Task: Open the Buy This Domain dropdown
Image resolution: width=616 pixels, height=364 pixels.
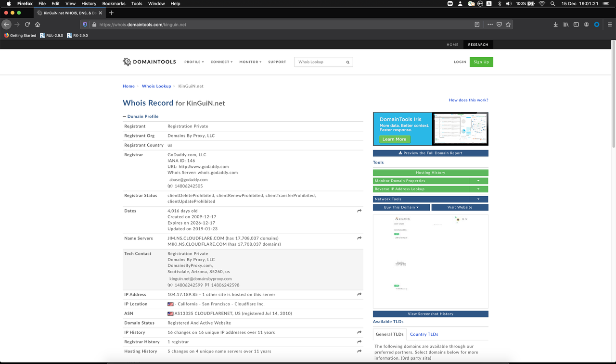Action: (401, 207)
